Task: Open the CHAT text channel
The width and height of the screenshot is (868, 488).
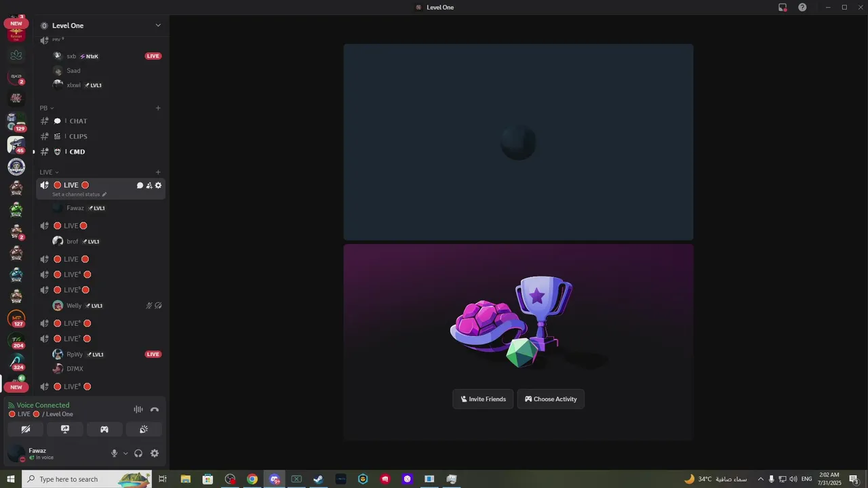Action: 100,121
